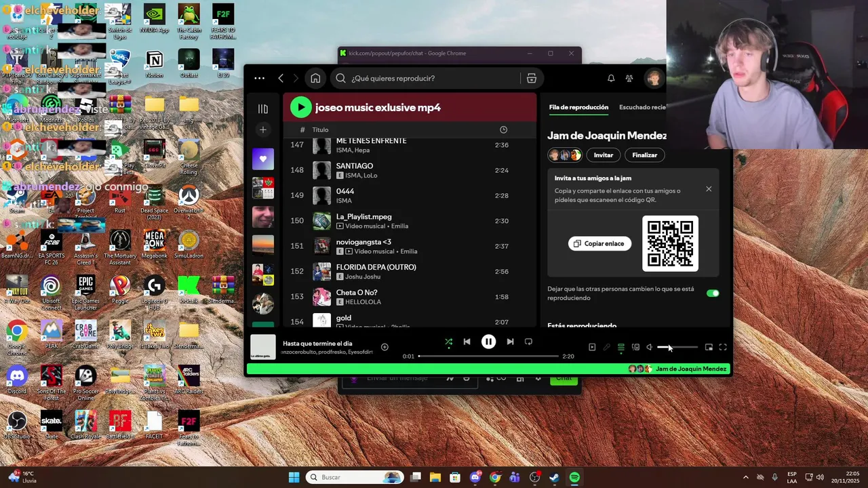This screenshot has height=488, width=868.
Task: Open the friend activity icon
Action: 629,78
